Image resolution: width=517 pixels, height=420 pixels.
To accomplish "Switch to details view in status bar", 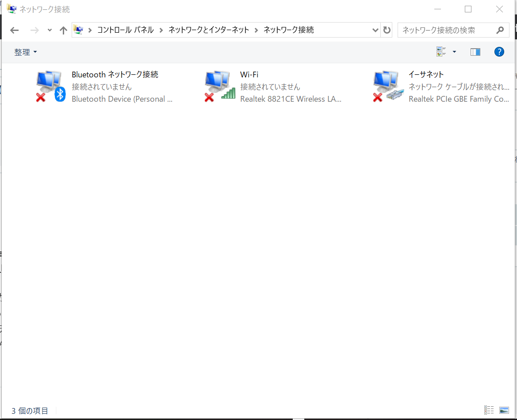I will point(489,410).
